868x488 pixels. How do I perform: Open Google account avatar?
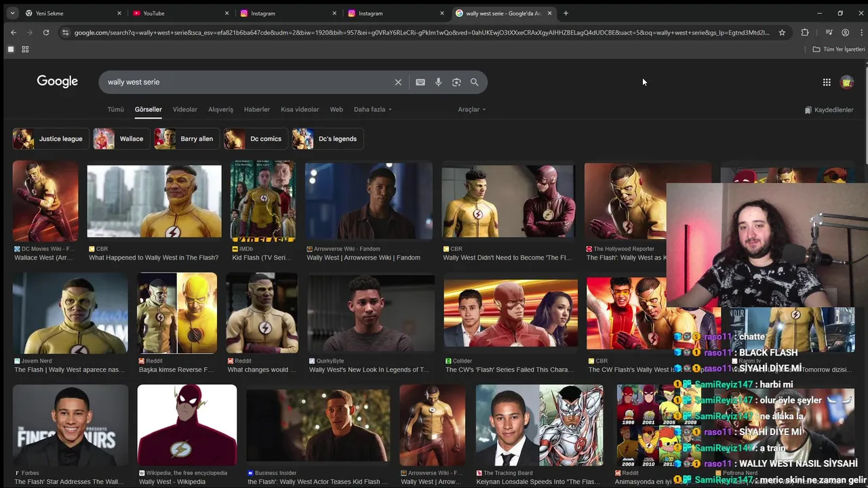click(x=847, y=82)
